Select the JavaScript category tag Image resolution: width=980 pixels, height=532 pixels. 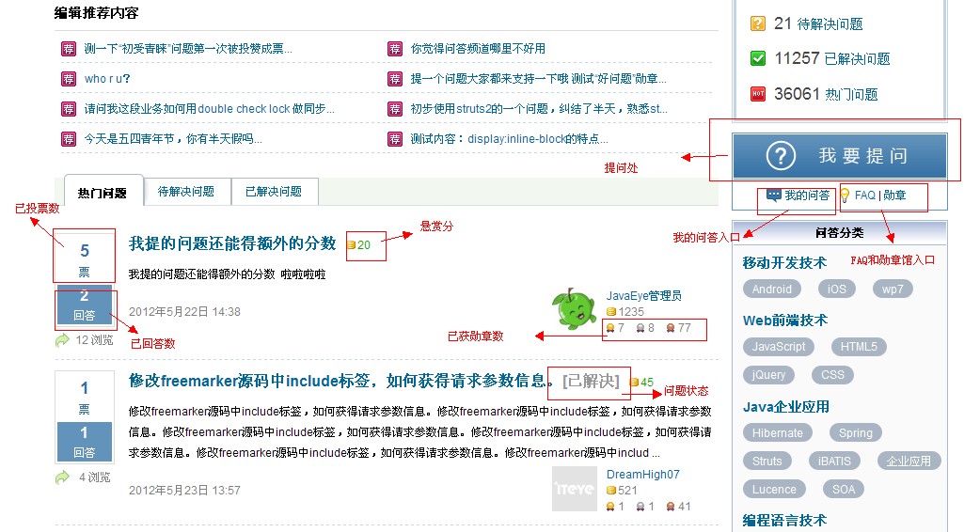point(779,347)
